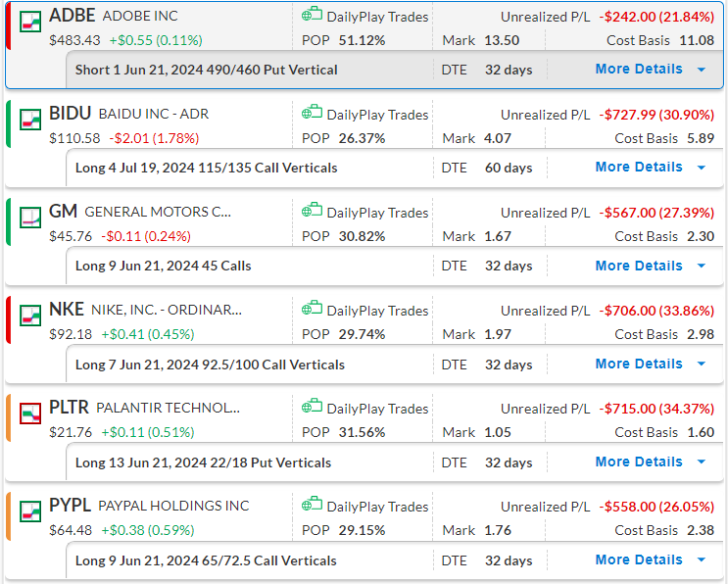This screenshot has height=584, width=728.
Task: Open More Details link for BIDU call verticals
Action: [x=639, y=168]
